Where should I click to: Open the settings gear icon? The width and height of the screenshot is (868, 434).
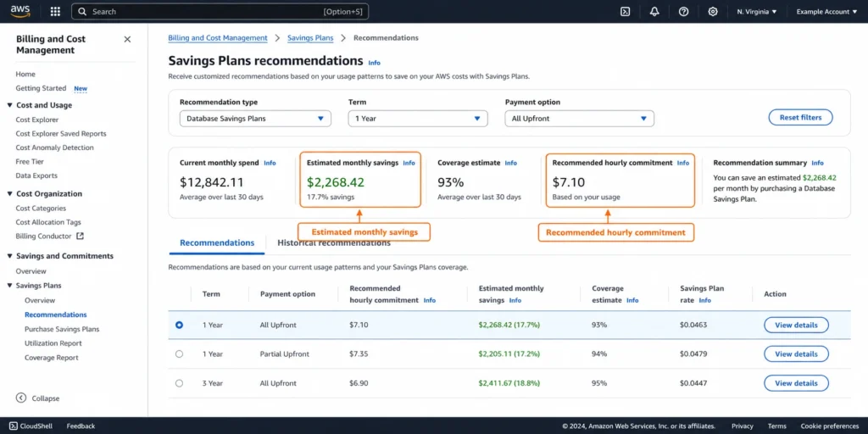(713, 12)
